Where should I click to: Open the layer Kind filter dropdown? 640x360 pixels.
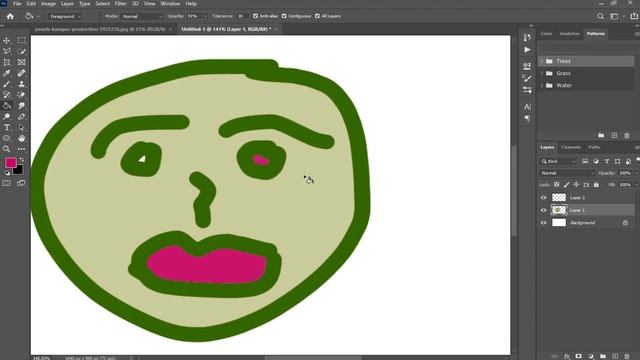[558, 162]
